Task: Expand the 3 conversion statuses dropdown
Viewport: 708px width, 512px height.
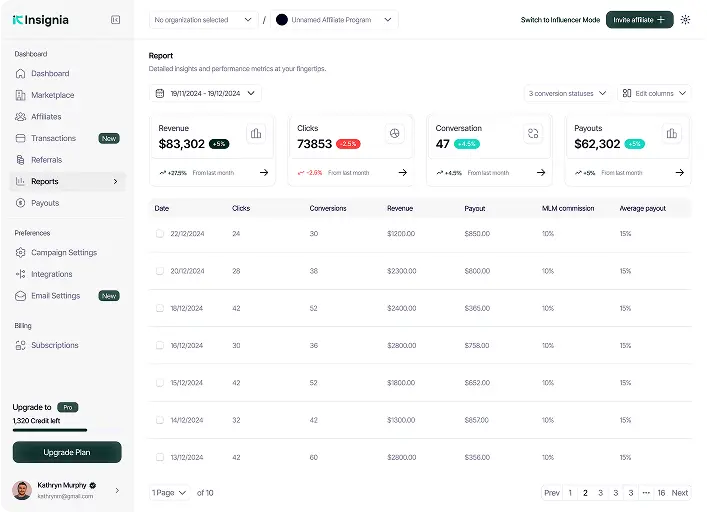Action: coord(567,93)
